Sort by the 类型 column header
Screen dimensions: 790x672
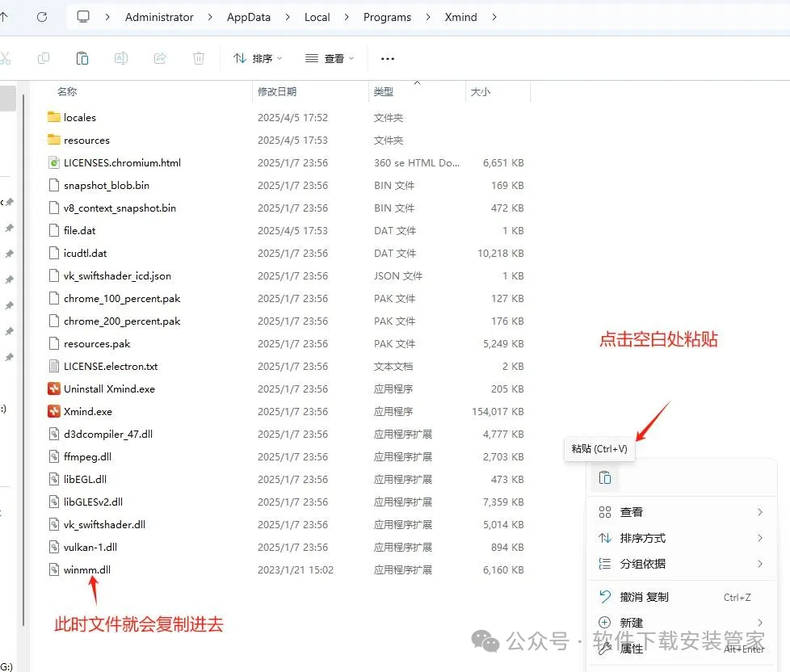[x=384, y=92]
